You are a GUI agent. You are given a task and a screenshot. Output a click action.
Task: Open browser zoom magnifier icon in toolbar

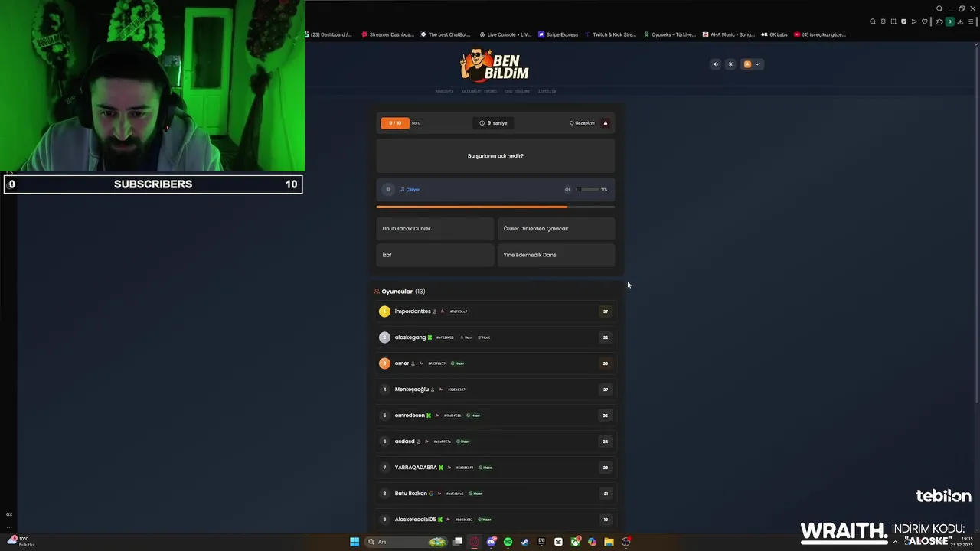pos(873,21)
